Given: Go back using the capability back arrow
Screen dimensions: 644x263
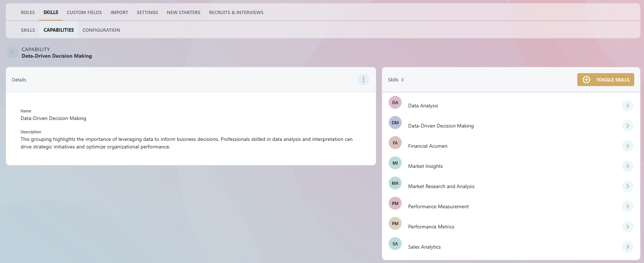Looking at the screenshot, I should pos(12,53).
